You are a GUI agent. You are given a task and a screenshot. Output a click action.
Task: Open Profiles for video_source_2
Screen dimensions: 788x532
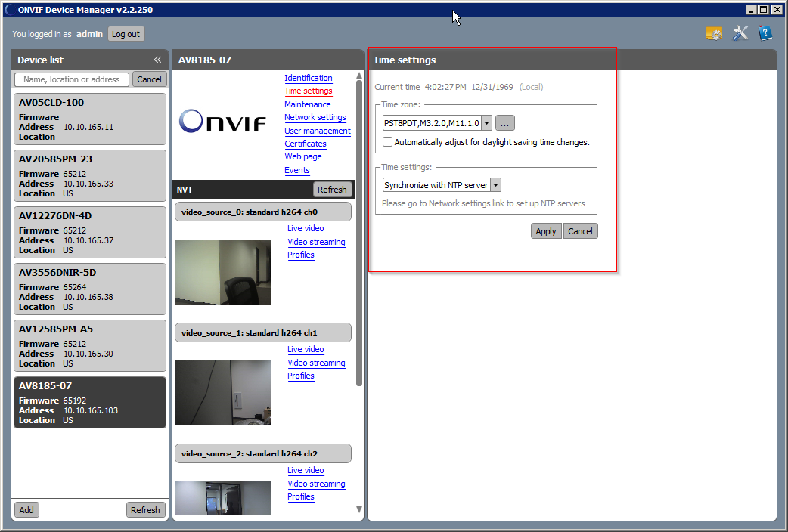[301, 496]
